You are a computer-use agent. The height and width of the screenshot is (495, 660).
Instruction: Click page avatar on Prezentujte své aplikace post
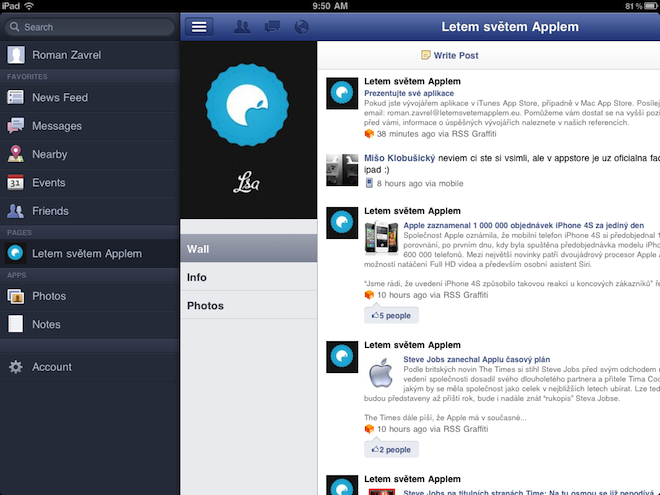coord(342,93)
